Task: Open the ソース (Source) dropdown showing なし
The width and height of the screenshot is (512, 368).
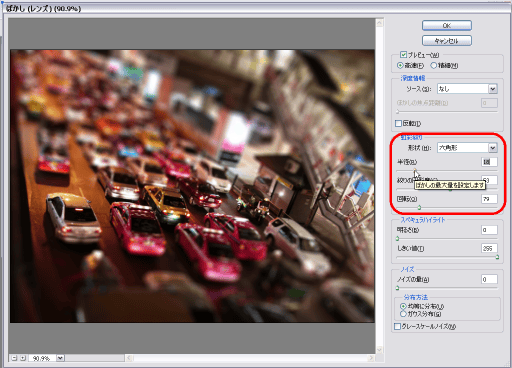Action: point(467,89)
